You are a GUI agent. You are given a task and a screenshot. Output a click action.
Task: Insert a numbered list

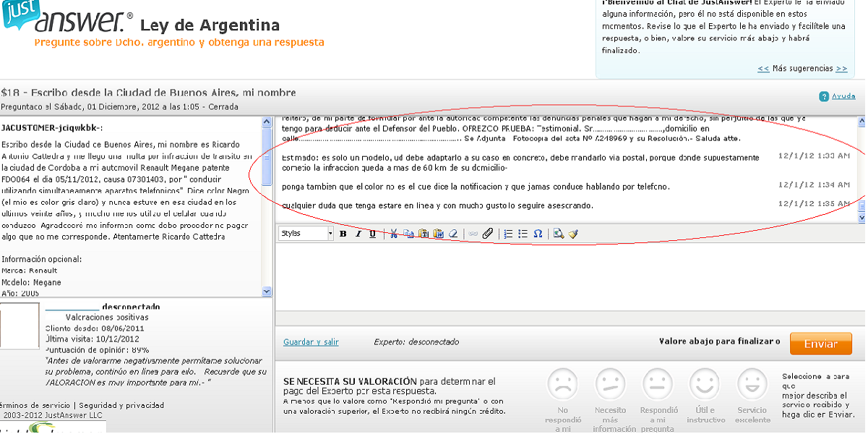coord(508,234)
